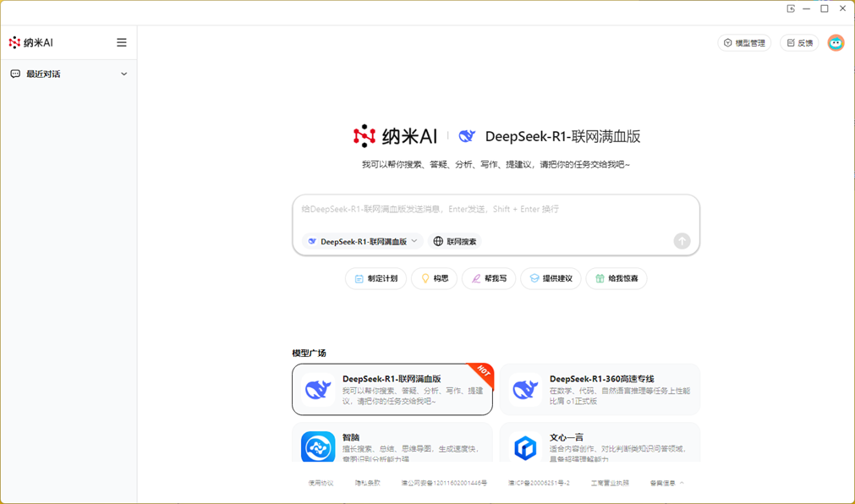This screenshot has height=504, width=855.
Task: Select the 制定计划 prompt chip
Action: [x=376, y=278]
